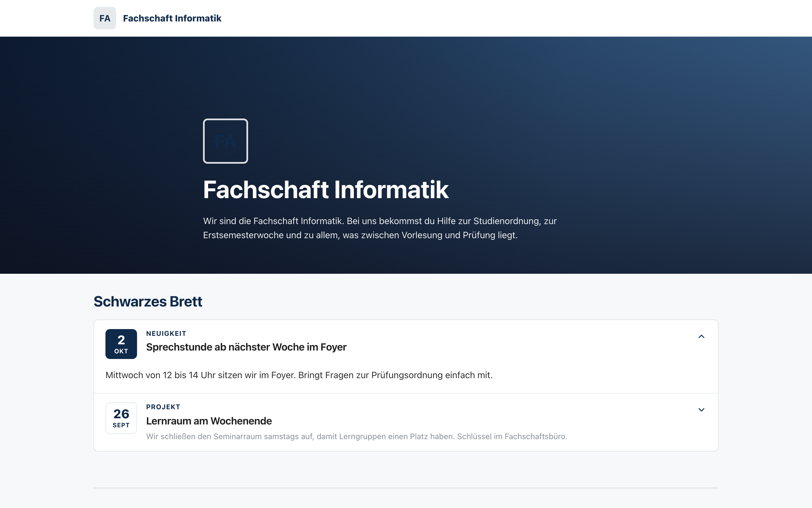Screen dimensions: 812x508
Task: Click the large 'Fachschaft Informatik' hero heading
Action: tap(326, 190)
